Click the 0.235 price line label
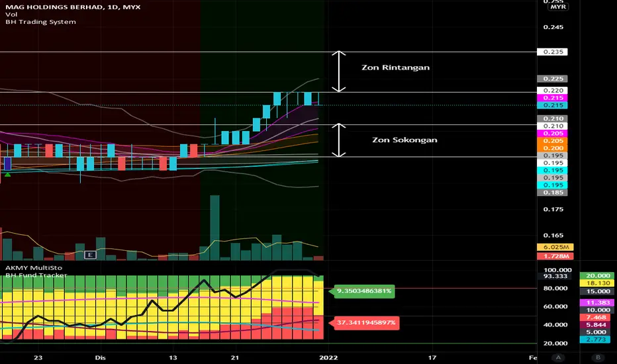The height and width of the screenshot is (364, 617). (553, 52)
